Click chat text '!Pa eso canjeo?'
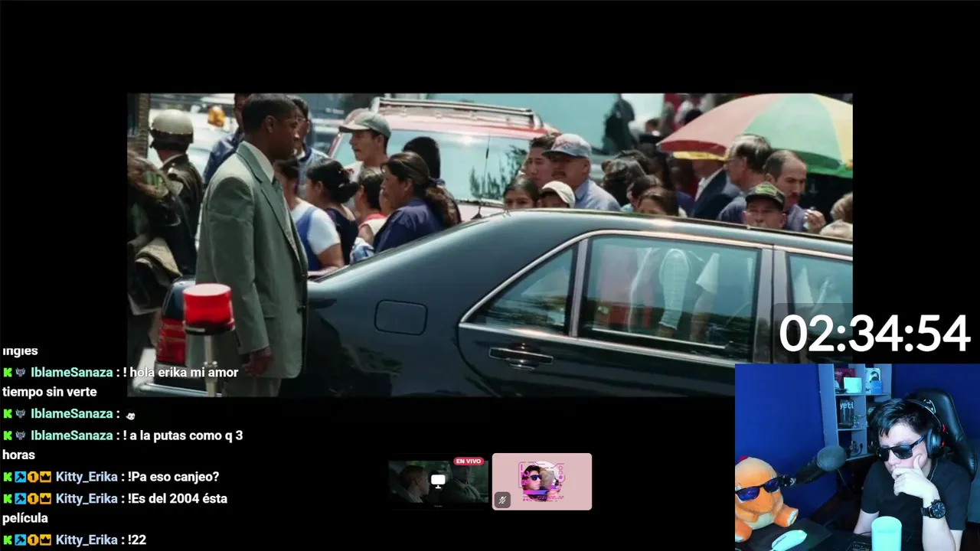This screenshot has height=551, width=980. point(174,477)
